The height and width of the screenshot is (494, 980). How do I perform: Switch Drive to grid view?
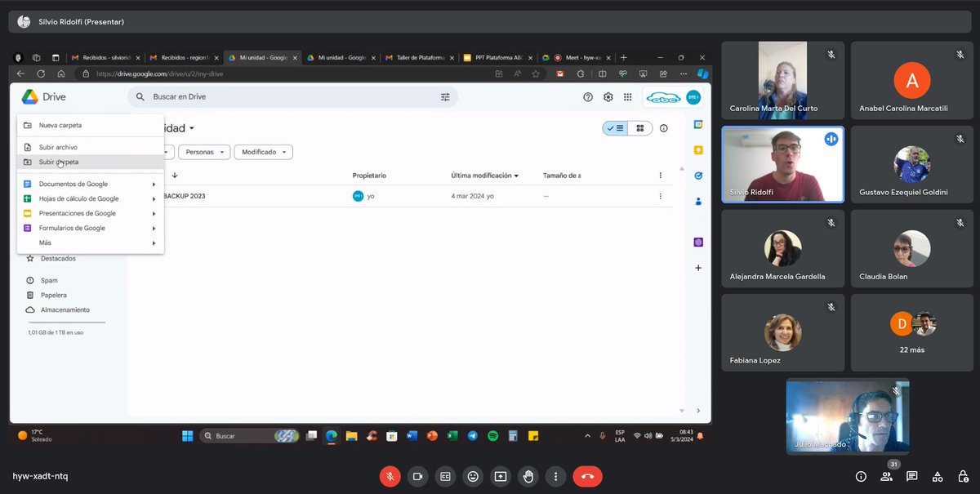pos(639,128)
